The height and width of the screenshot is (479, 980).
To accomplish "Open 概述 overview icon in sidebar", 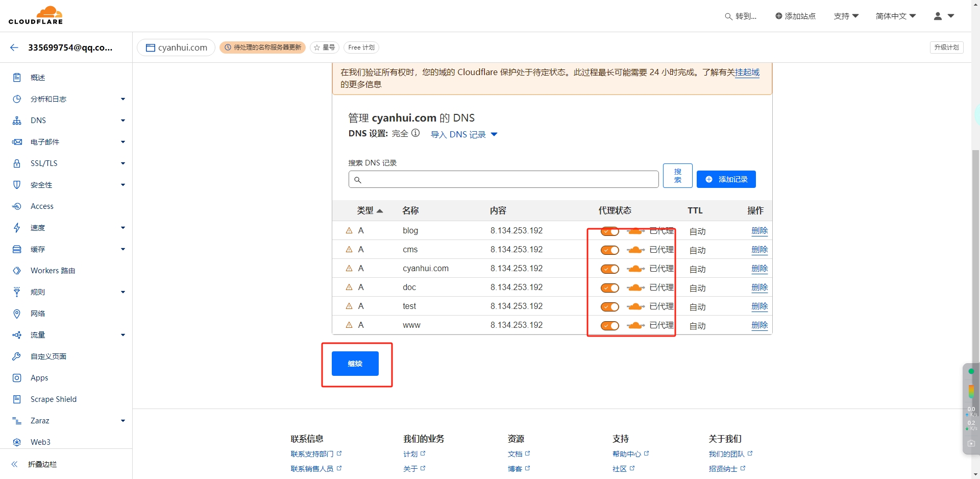I will [x=17, y=78].
